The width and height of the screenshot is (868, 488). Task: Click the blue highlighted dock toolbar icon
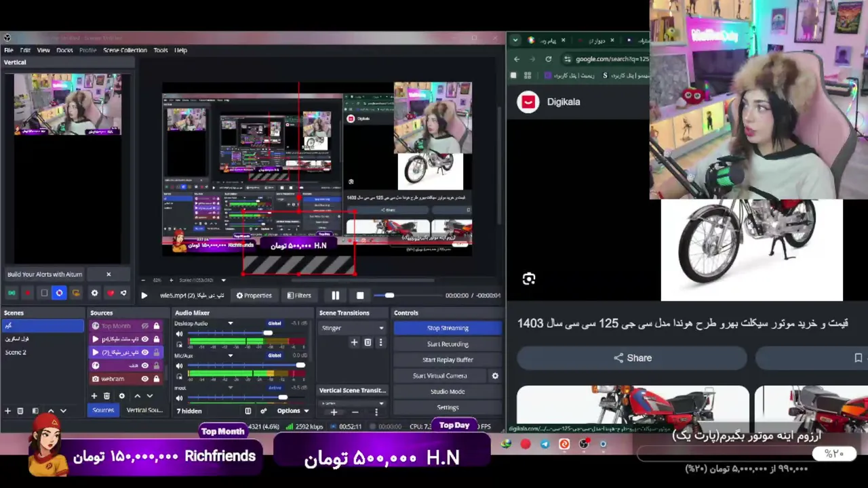tap(60, 293)
